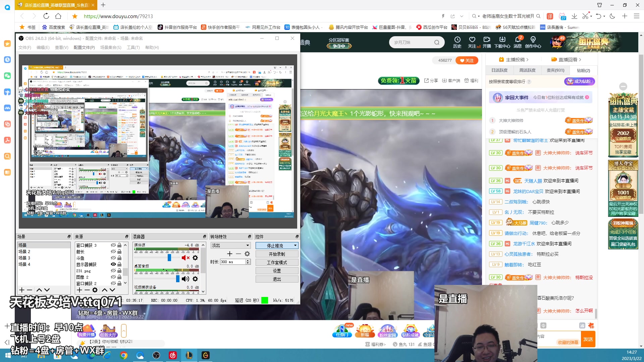Mute the 桌面音频 speaker icon
This screenshot has height=362, width=644.
coord(185,279)
